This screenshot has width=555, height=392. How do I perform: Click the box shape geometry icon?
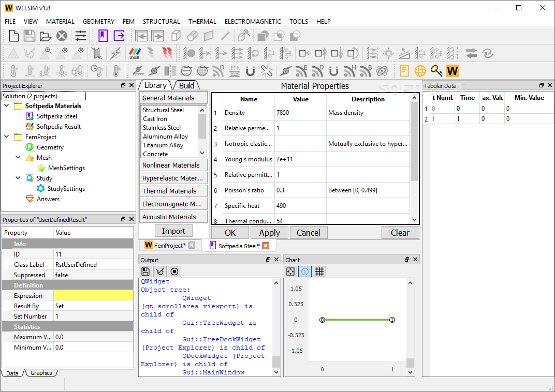pos(176,36)
